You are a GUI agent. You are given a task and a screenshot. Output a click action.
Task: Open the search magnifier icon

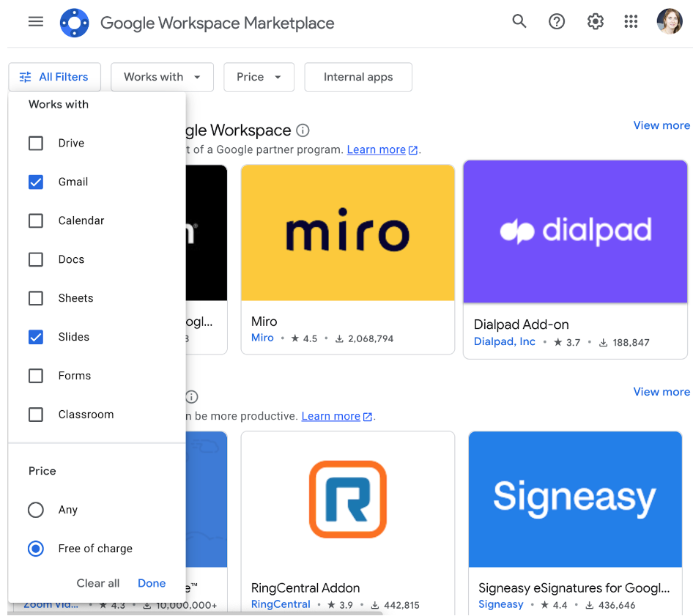[x=519, y=21]
